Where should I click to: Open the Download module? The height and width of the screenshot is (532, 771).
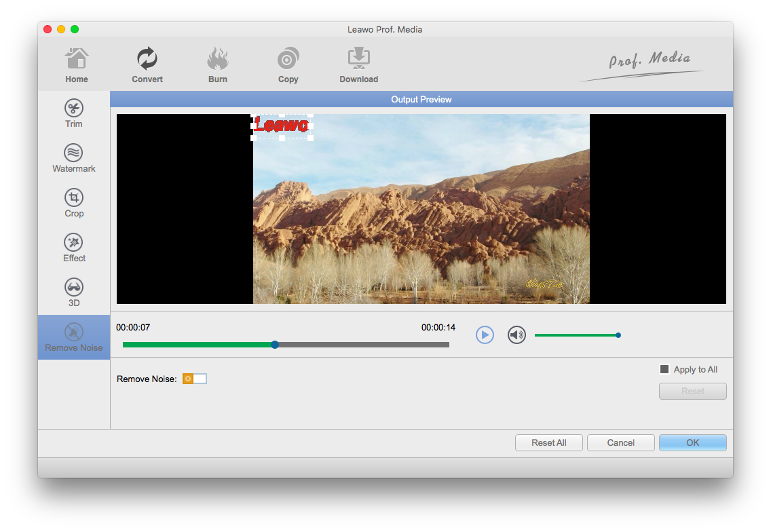point(358,66)
